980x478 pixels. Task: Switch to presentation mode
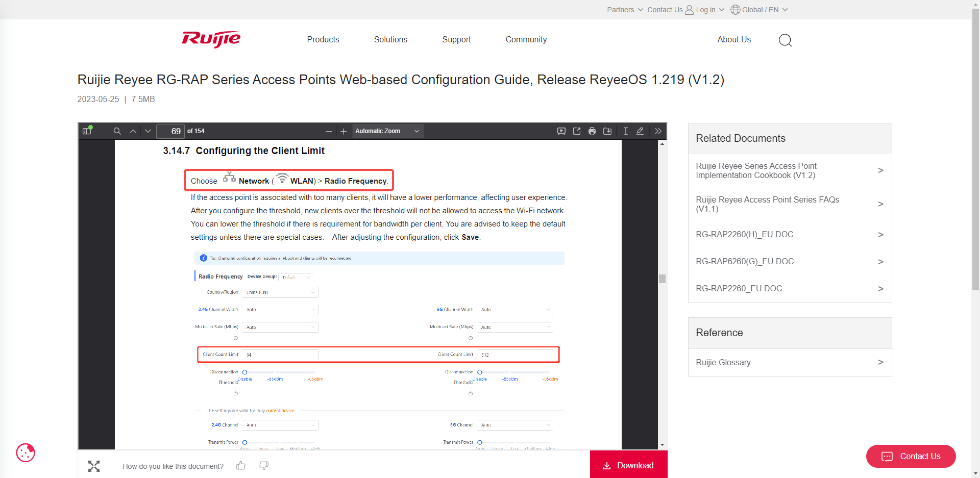click(x=561, y=131)
